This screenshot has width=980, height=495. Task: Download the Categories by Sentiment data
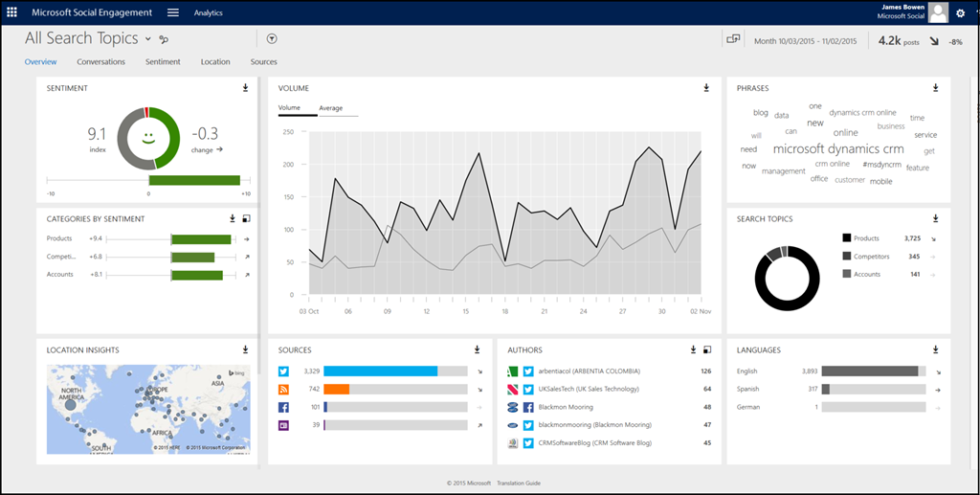(x=233, y=218)
